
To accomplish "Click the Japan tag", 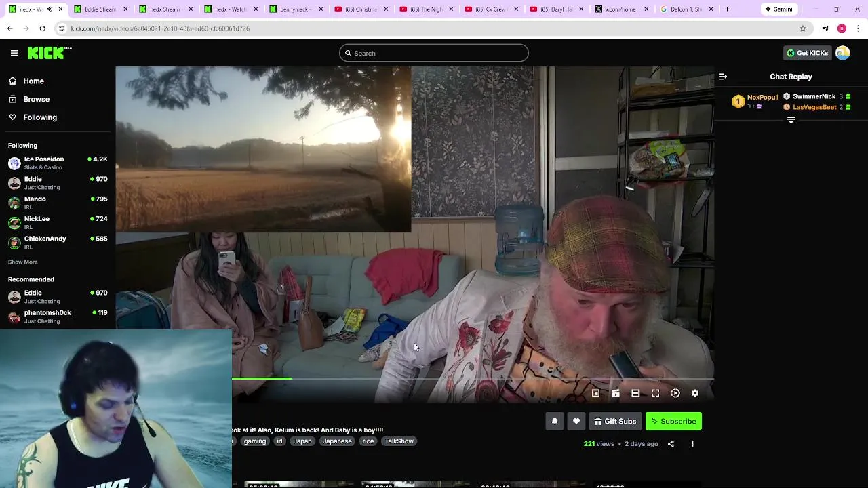I will [x=302, y=441].
